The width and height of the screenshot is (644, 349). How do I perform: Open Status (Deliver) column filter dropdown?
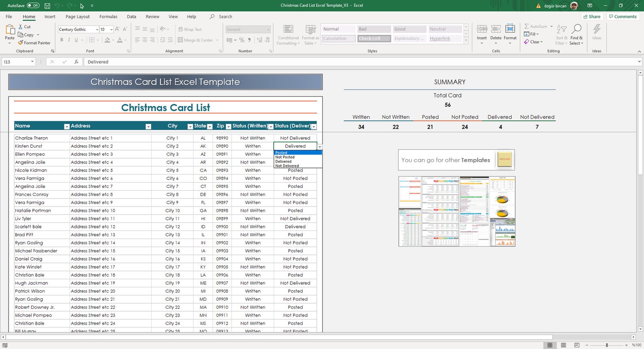point(313,127)
